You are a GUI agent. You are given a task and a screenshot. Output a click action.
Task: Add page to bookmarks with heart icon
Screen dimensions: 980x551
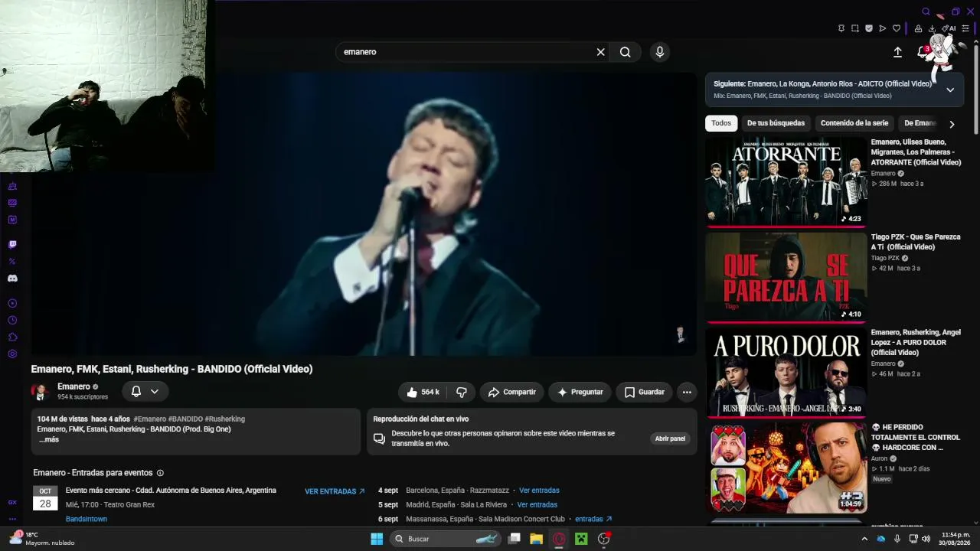(897, 28)
